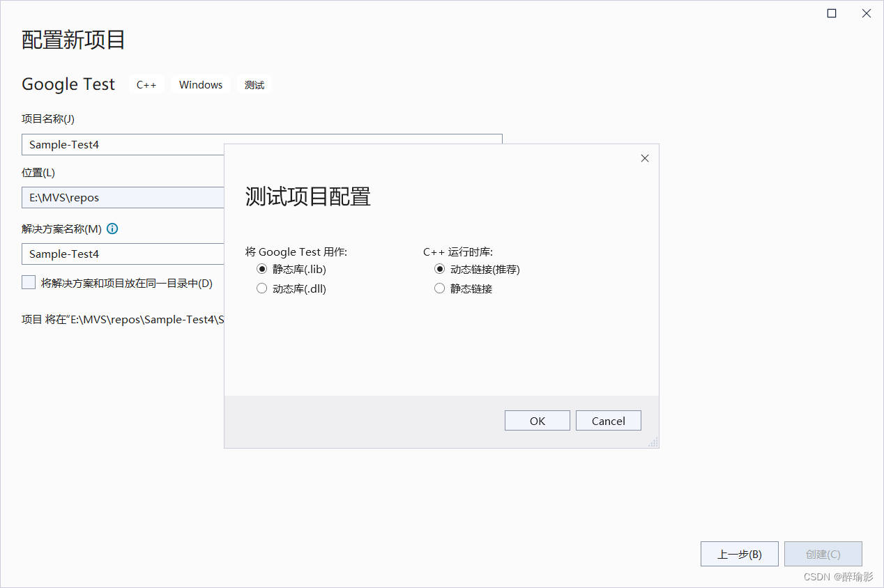This screenshot has height=588, width=884.
Task: Click the 测试 tag
Action: coord(254,84)
